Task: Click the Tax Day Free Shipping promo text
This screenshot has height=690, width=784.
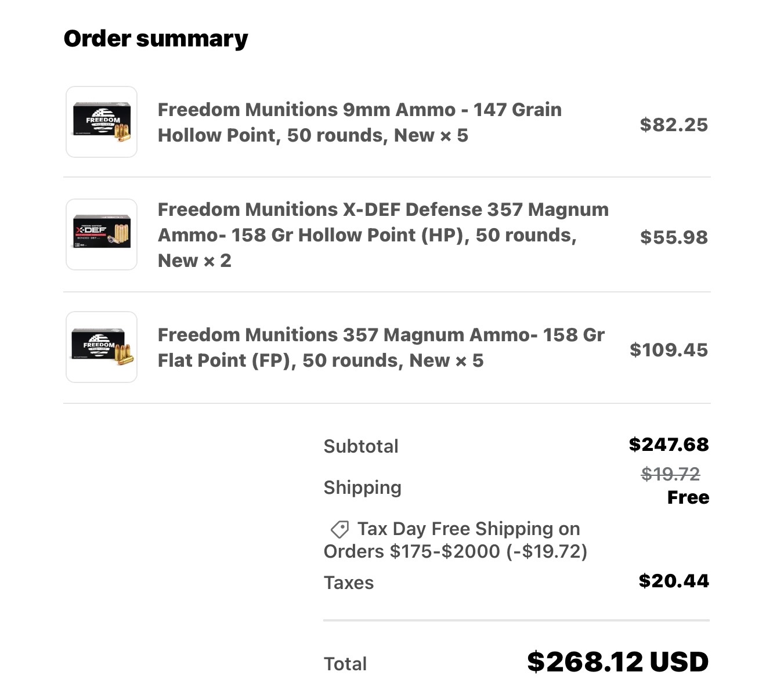Action: click(x=456, y=540)
